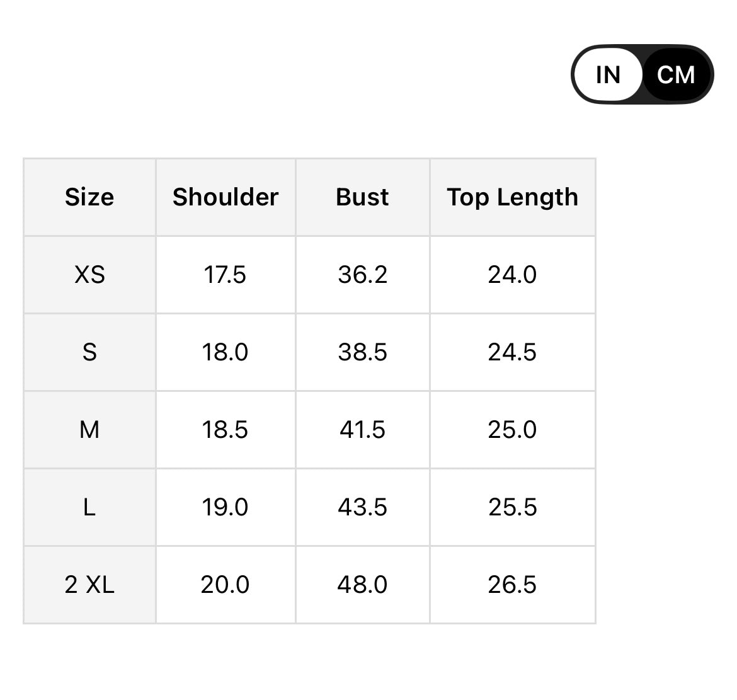Select the 2 XL size row label
The height and width of the screenshot is (700, 737).
point(89,585)
